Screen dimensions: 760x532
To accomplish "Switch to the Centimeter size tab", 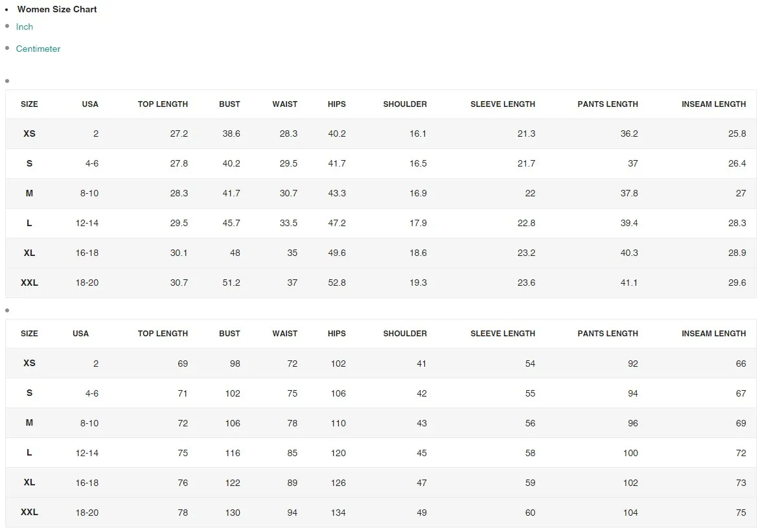I will (x=38, y=49).
